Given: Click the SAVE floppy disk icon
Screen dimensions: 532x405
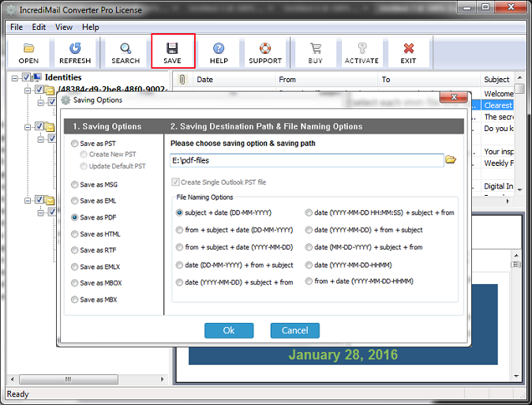Looking at the screenshot, I should 172,48.
